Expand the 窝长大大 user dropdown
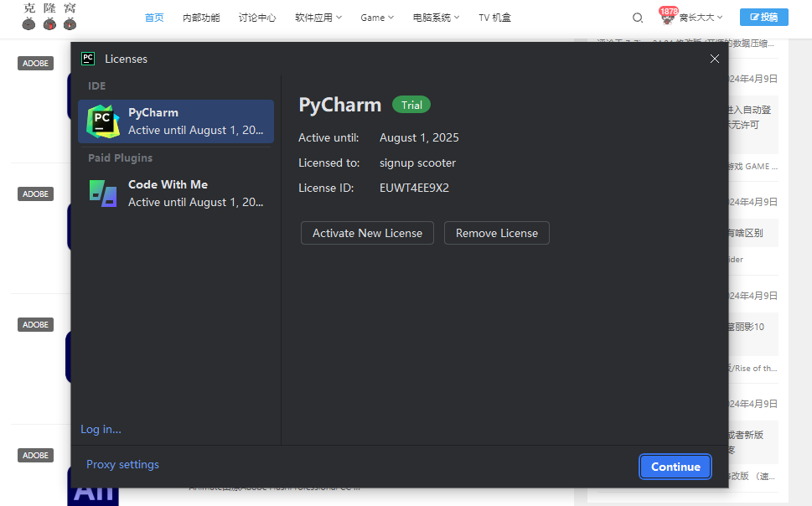812x506 pixels. 701,18
